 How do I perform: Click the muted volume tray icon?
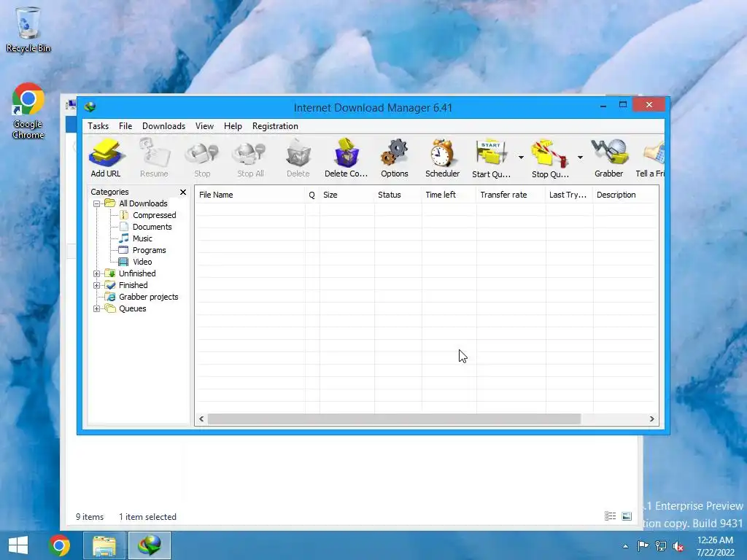click(x=678, y=546)
